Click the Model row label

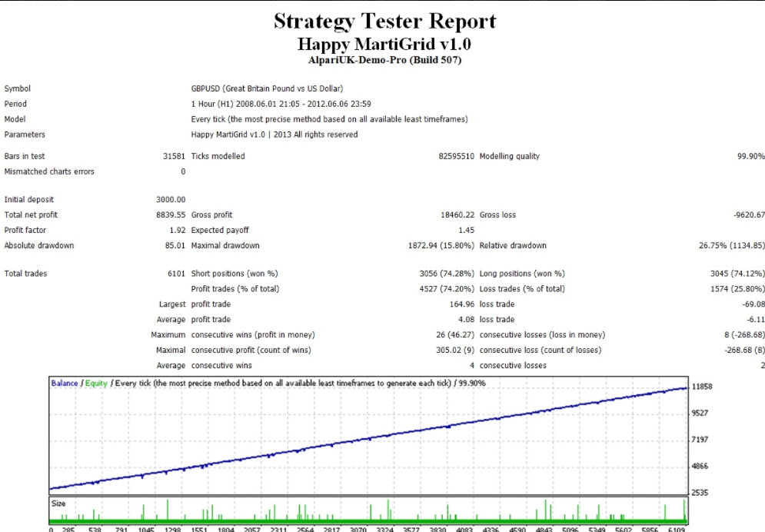(15, 119)
